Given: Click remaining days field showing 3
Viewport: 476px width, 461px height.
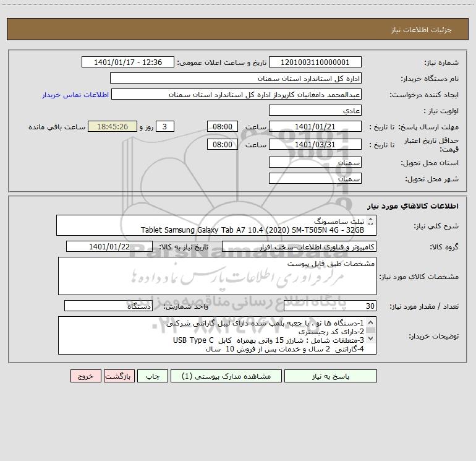Looking at the screenshot, I should (x=165, y=126).
